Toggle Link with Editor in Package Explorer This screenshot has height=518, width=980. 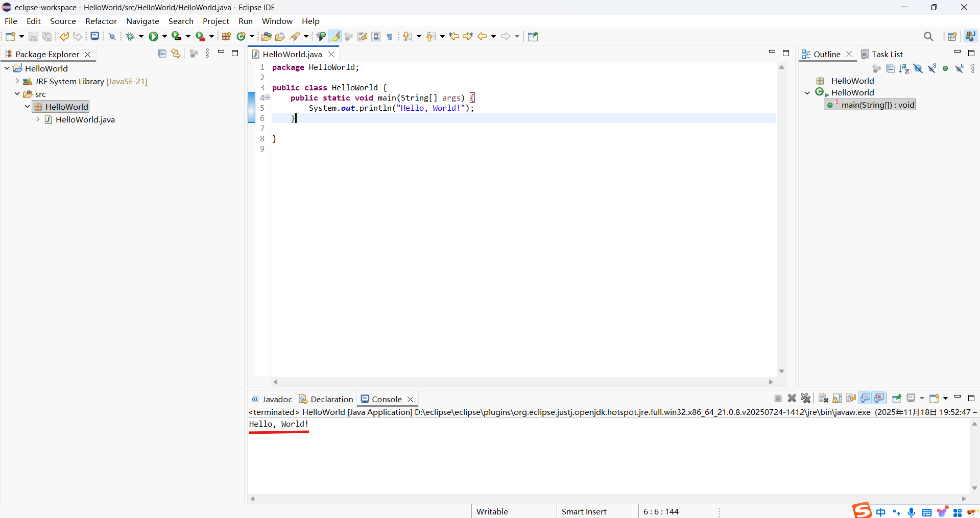tap(176, 54)
